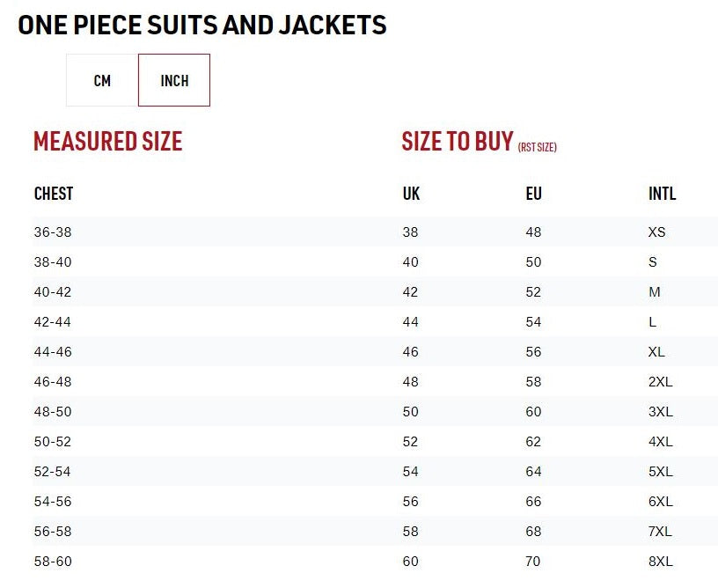Select the MEASURED SIZE heading
718x588 pixels.
point(107,142)
